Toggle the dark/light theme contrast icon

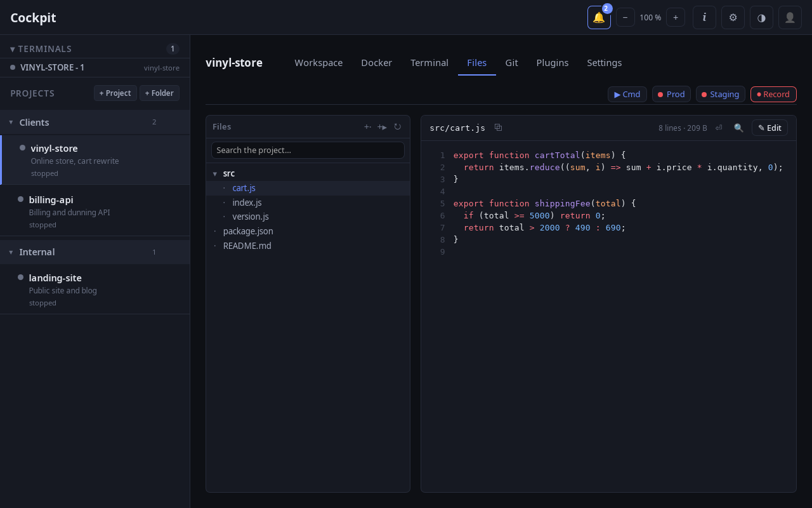(761, 18)
